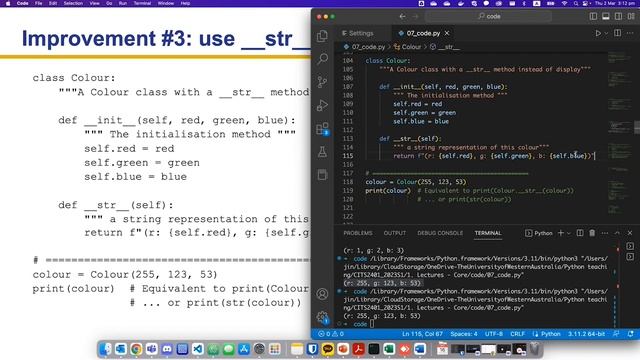Open Visual Studio Code from the Dock
This screenshot has height=360, width=640.
[198, 349]
